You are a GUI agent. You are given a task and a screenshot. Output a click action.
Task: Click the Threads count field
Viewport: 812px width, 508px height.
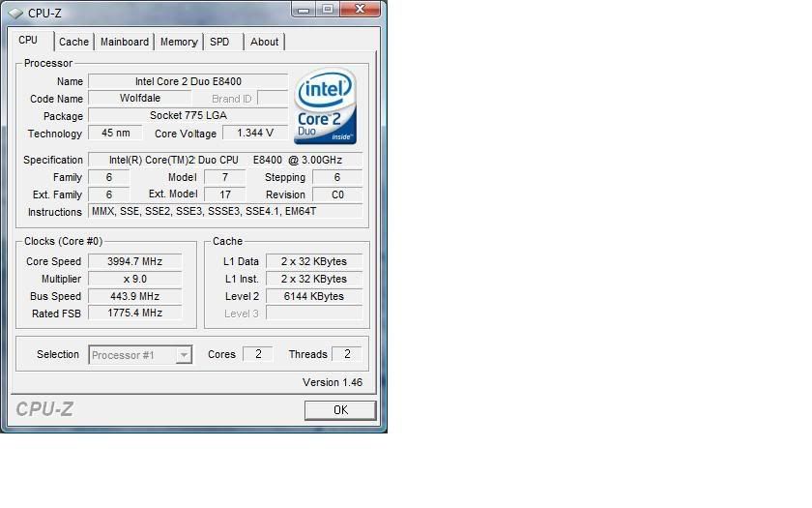(347, 354)
